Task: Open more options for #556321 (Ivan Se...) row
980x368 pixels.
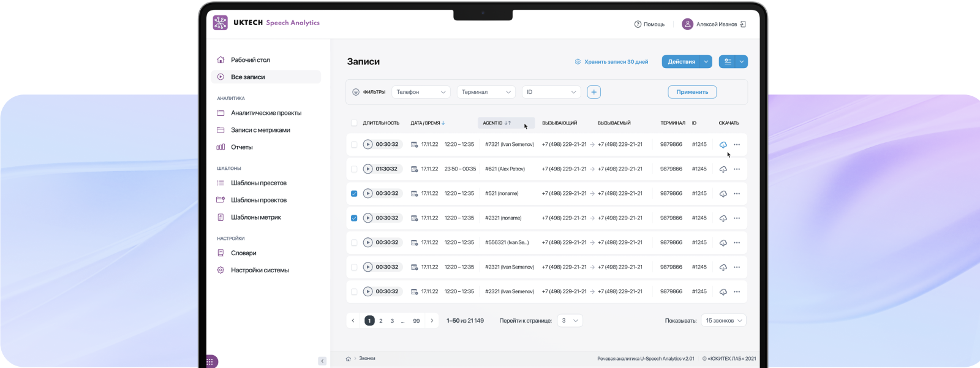Action: [737, 243]
